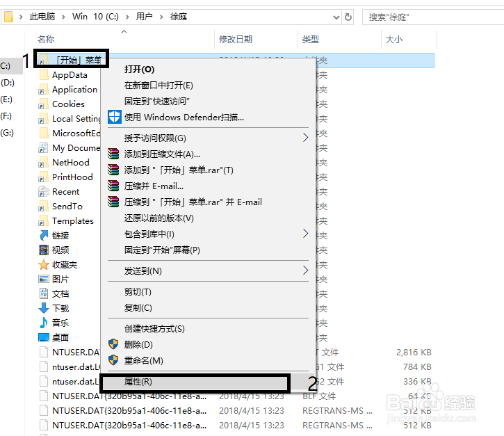Click the 搜索"徐庭" search box
Viewport: 504px width, 436px height.
coord(433,17)
